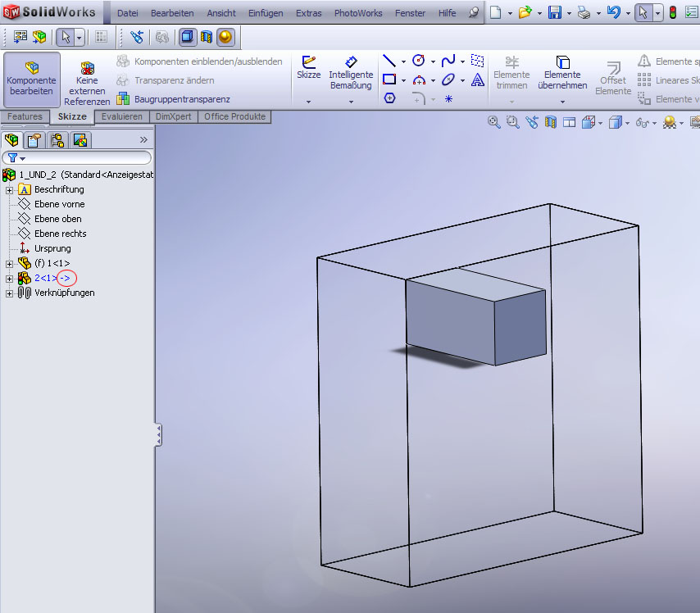This screenshot has height=613, width=700.
Task: Select the Polygon sketch tool
Action: pos(389,98)
